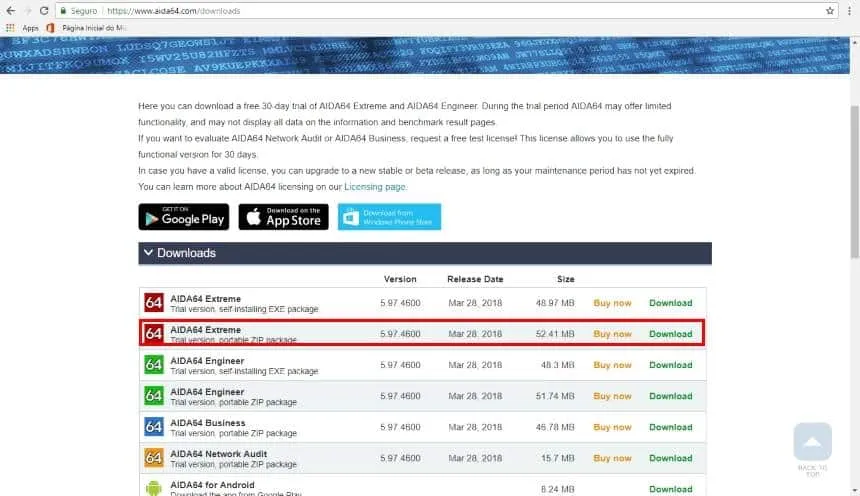Download AIDA64 Extreme portable ZIP package
Viewport: 860px width, 496px height.
coord(670,334)
